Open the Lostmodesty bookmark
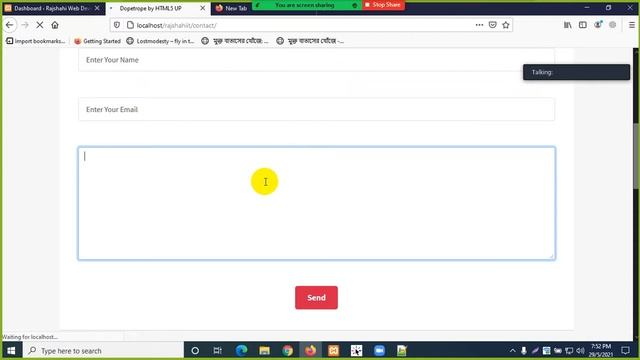Image resolution: width=640 pixels, height=360 pixels. click(x=160, y=41)
